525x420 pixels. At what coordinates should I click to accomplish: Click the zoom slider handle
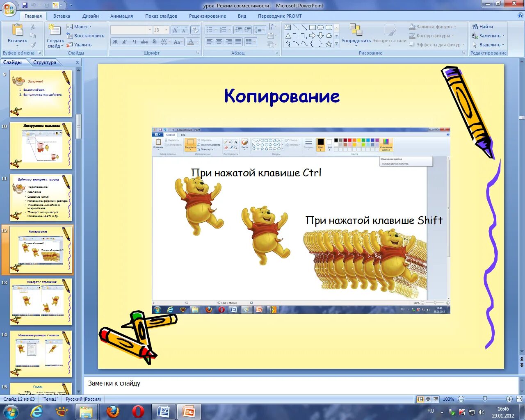pos(485,399)
